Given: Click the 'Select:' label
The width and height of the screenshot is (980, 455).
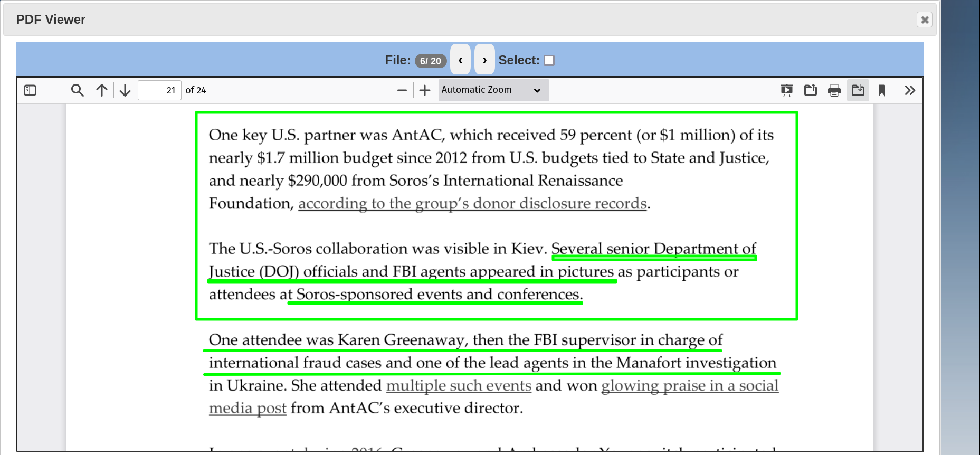Looking at the screenshot, I should (519, 60).
